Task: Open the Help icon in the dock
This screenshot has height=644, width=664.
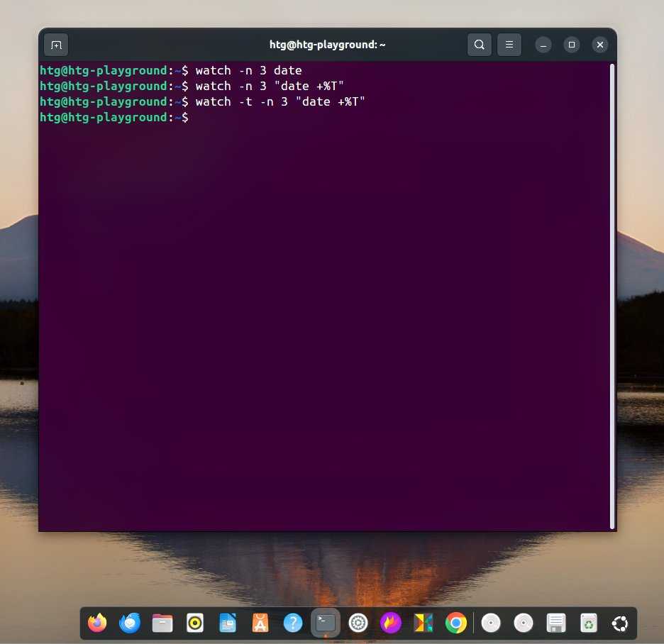Action: coord(292,623)
